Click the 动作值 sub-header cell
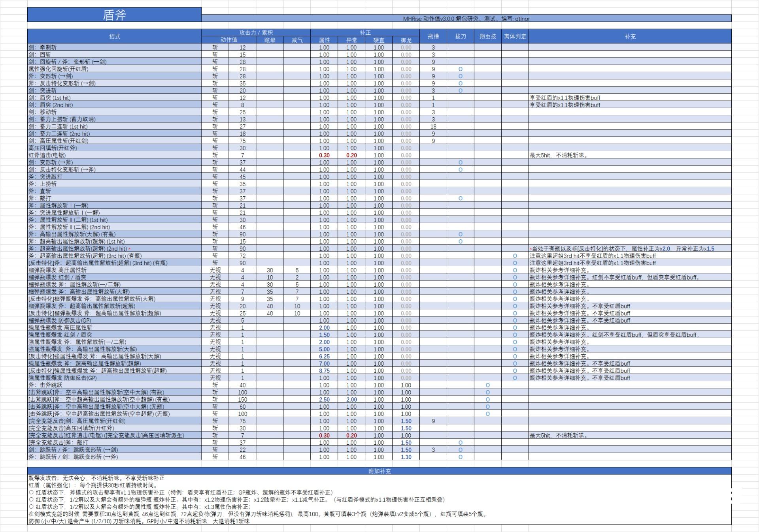 coord(228,40)
